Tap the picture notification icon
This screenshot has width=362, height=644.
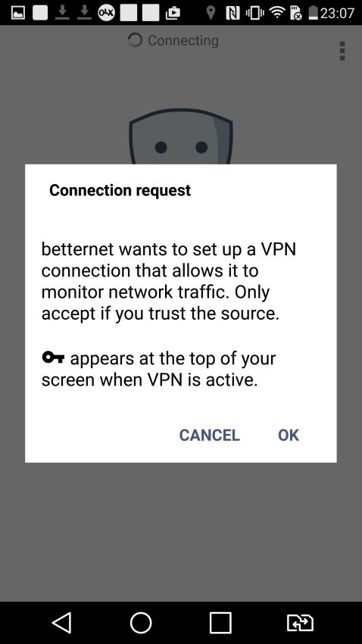[x=17, y=13]
